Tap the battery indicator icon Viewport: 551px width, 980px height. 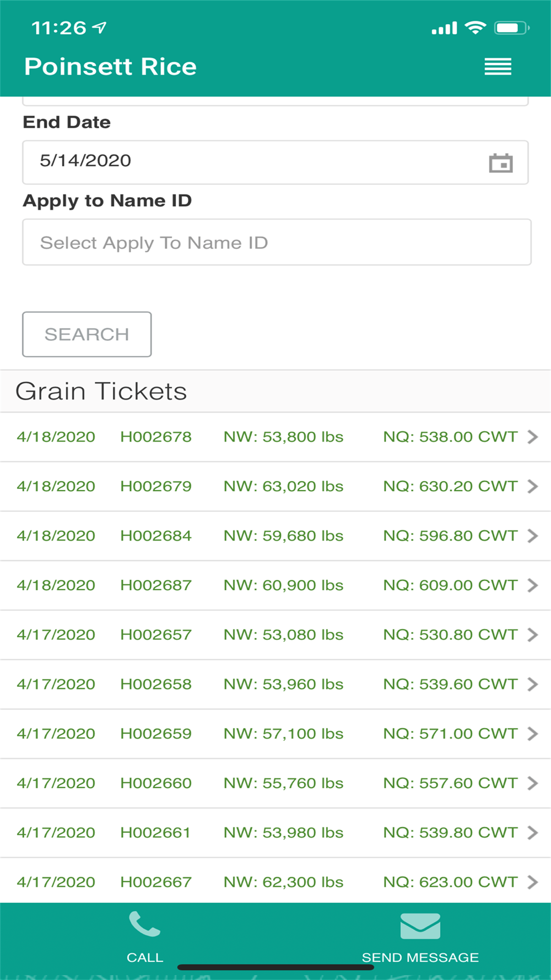[512, 28]
